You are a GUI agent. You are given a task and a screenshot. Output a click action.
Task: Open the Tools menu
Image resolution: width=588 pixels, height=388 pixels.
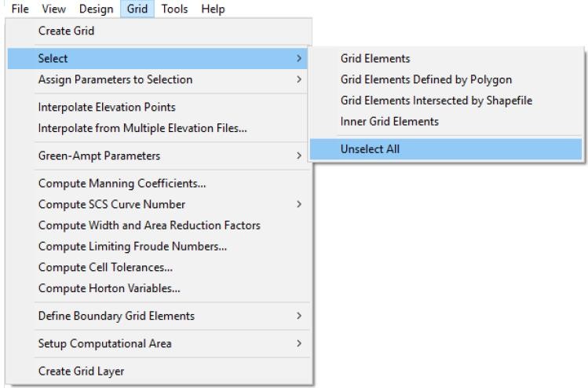[174, 9]
